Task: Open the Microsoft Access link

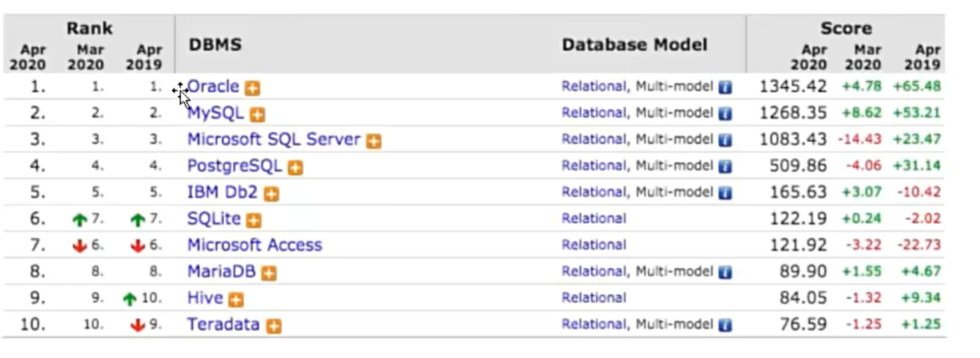Action: click(x=255, y=245)
